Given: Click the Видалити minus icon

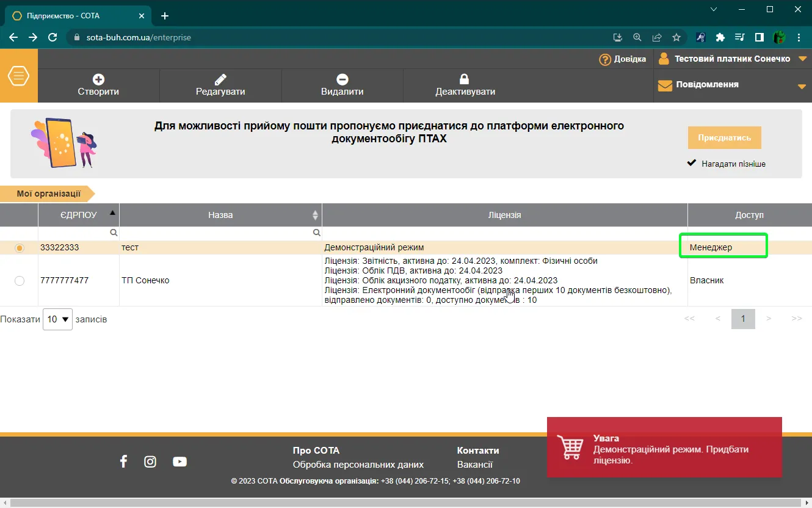Looking at the screenshot, I should click(x=343, y=79).
